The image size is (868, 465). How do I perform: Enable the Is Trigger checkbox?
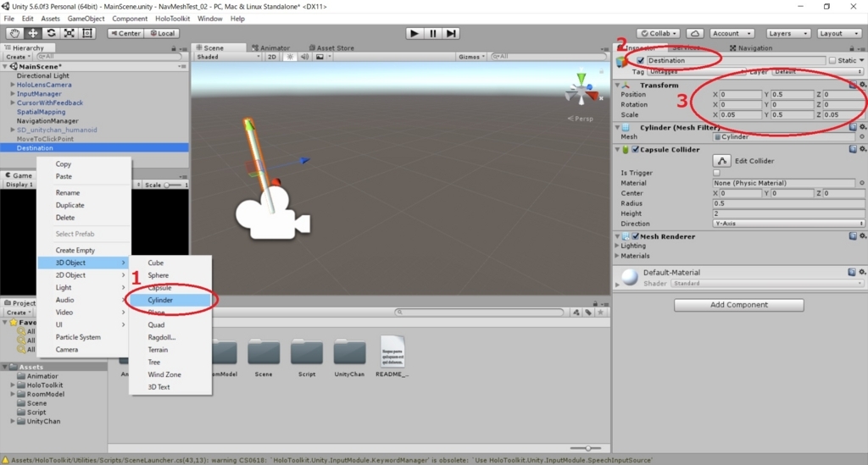tap(716, 173)
